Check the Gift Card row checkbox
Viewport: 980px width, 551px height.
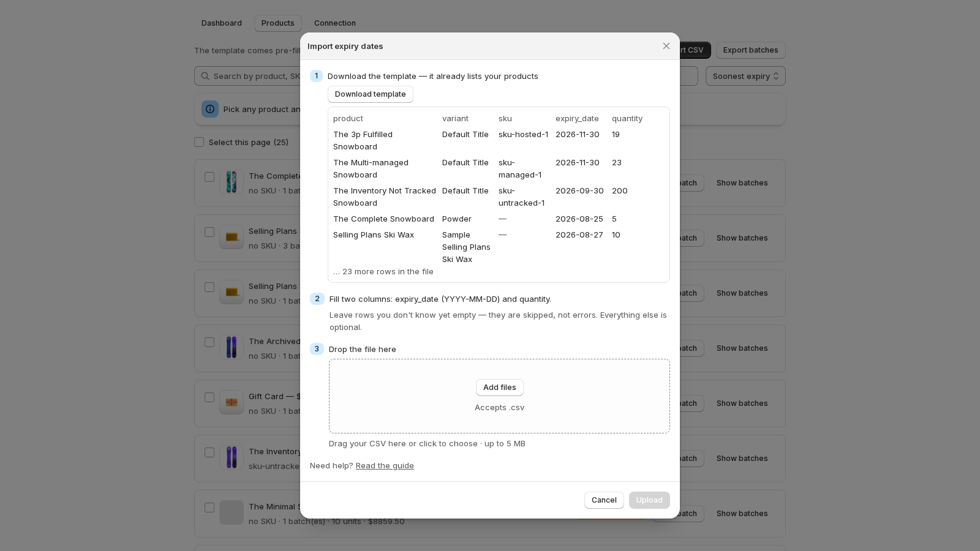209,397
